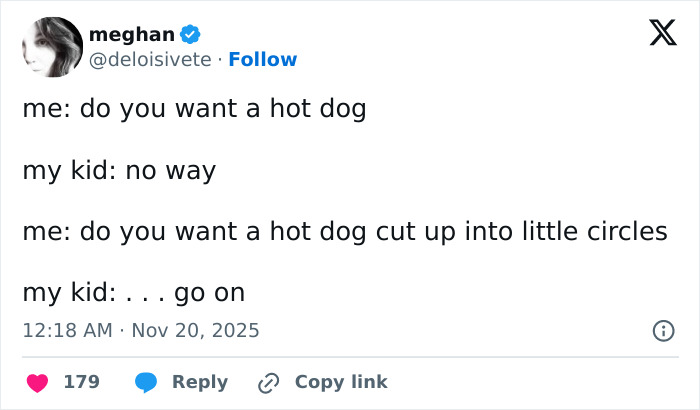Click the line mentioning little circles
The image size is (700, 410).
(x=344, y=231)
